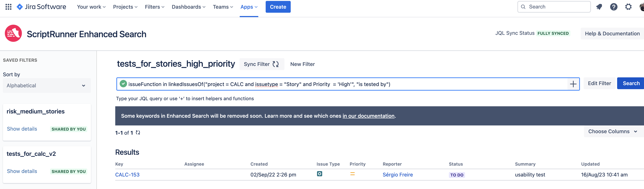
Task: Open reporter Sérgio Freire profile
Action: [397, 175]
